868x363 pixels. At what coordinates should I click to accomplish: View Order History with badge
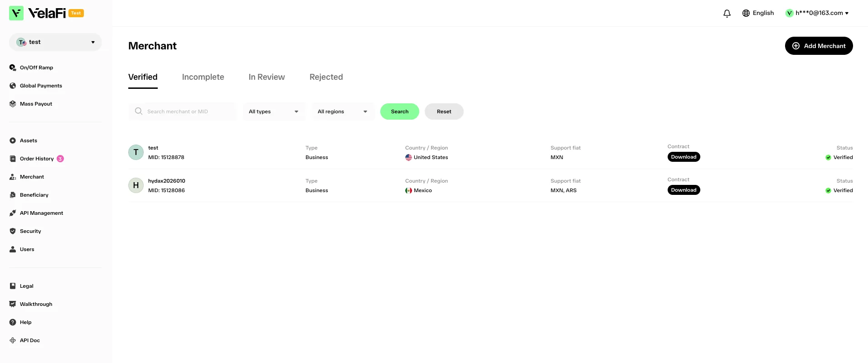37,159
